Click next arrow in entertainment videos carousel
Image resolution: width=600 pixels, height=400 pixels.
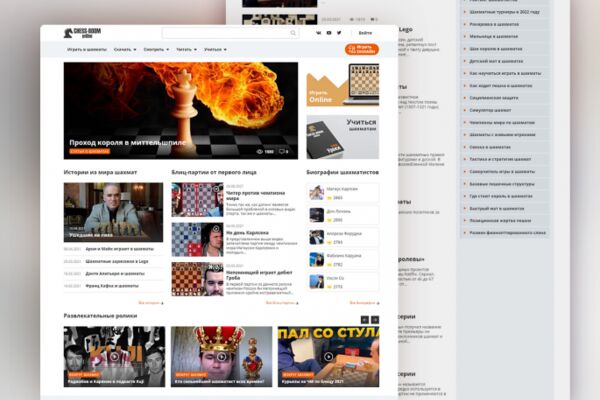[x=375, y=320]
